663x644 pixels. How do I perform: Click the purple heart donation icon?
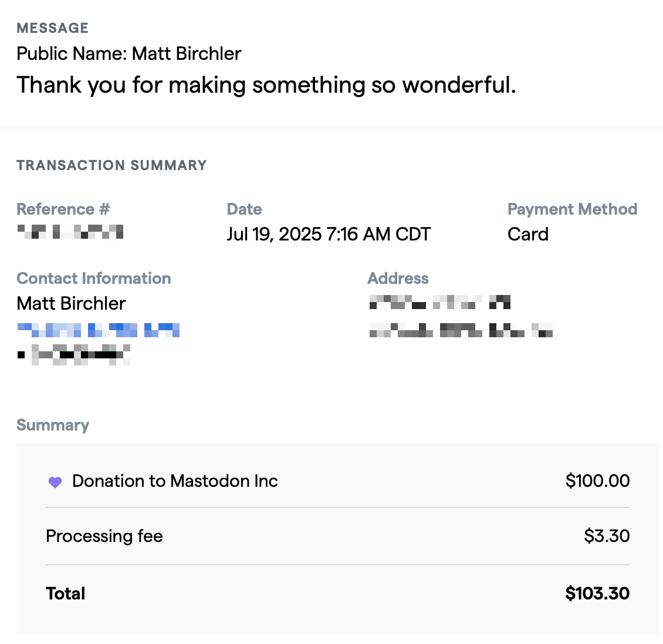coord(55,482)
